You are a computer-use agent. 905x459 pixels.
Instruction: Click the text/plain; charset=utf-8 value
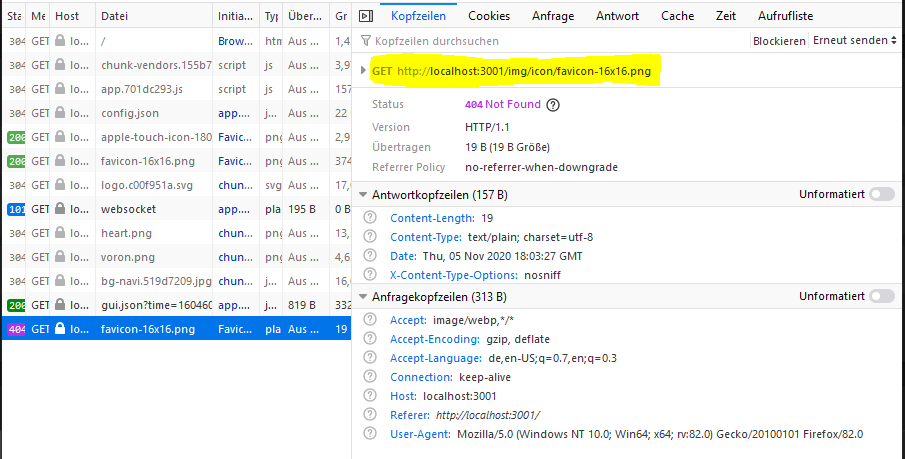pyautogui.click(x=529, y=237)
